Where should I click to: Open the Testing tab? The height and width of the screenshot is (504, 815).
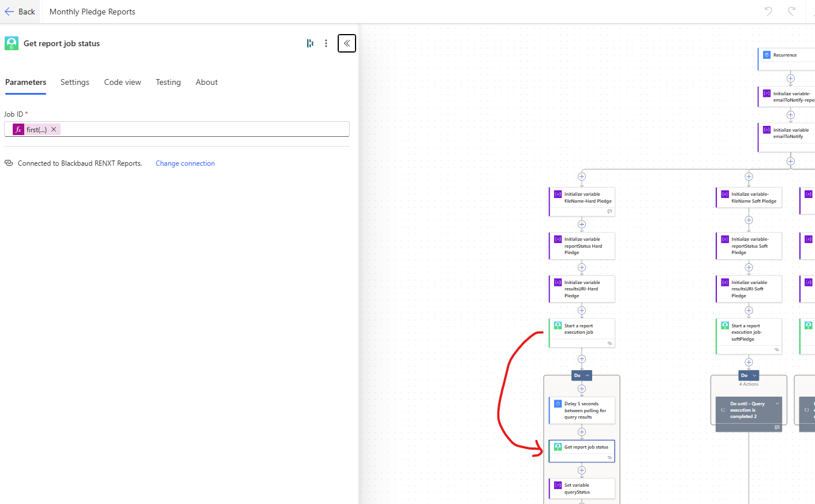tap(168, 82)
